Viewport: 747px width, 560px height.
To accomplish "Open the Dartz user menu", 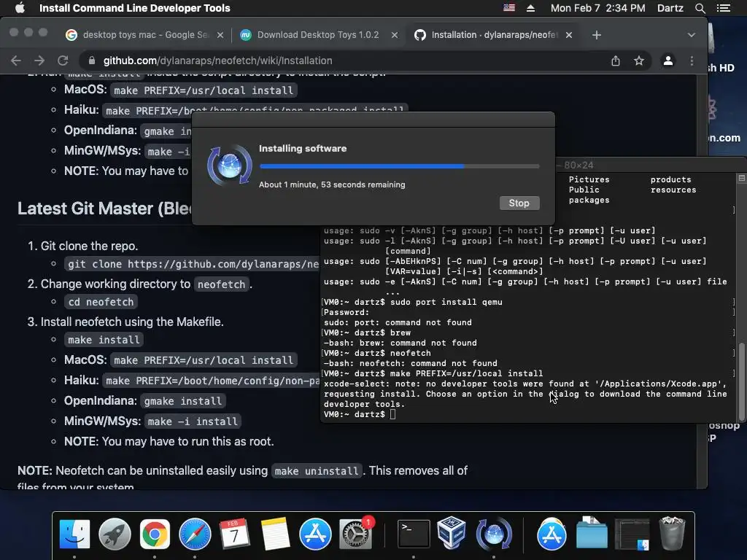I will click(670, 8).
